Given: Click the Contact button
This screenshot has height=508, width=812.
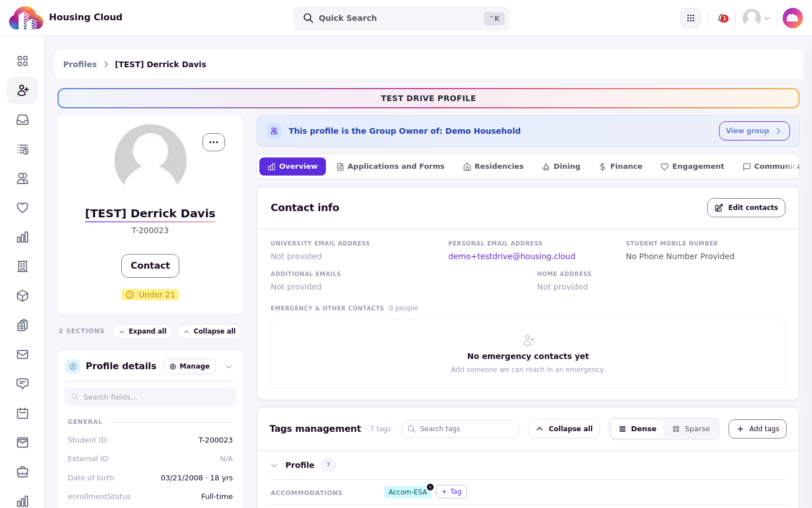Looking at the screenshot, I should click(x=150, y=266).
